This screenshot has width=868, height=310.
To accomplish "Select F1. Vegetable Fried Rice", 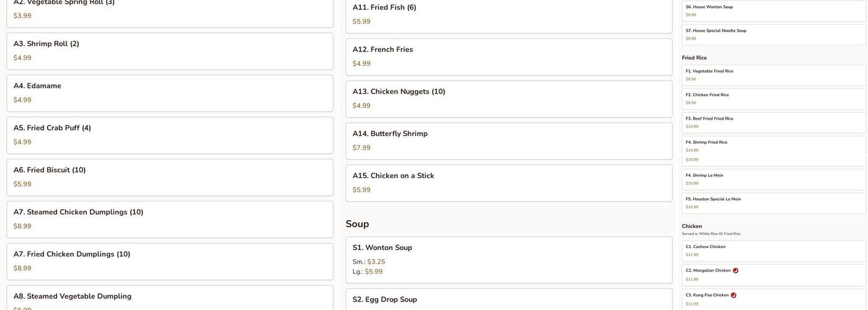I will [x=773, y=75].
